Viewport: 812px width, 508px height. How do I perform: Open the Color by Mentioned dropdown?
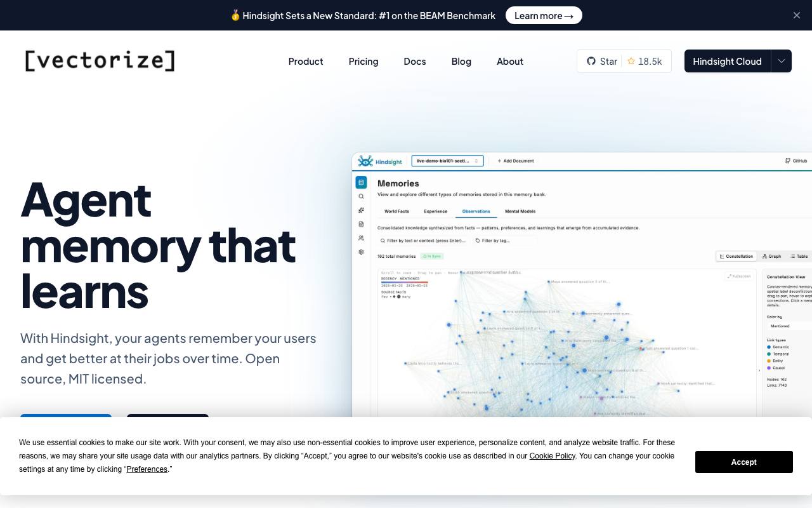point(789,326)
